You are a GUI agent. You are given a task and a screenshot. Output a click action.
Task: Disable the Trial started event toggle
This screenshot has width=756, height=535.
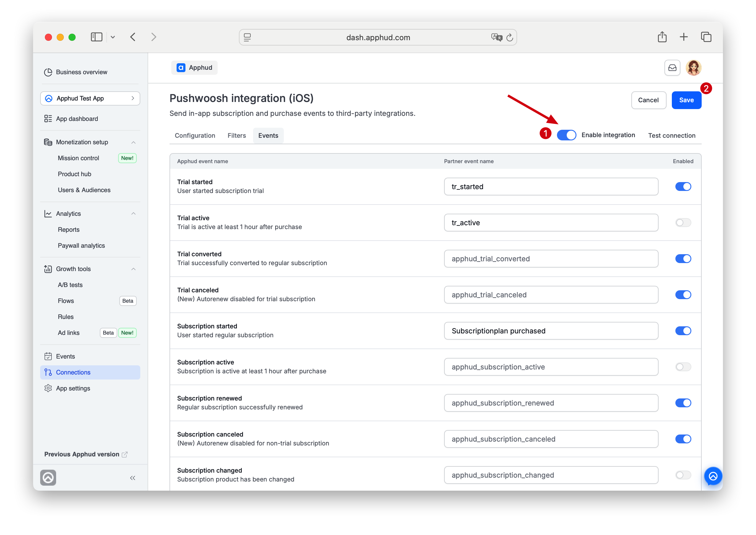(683, 187)
